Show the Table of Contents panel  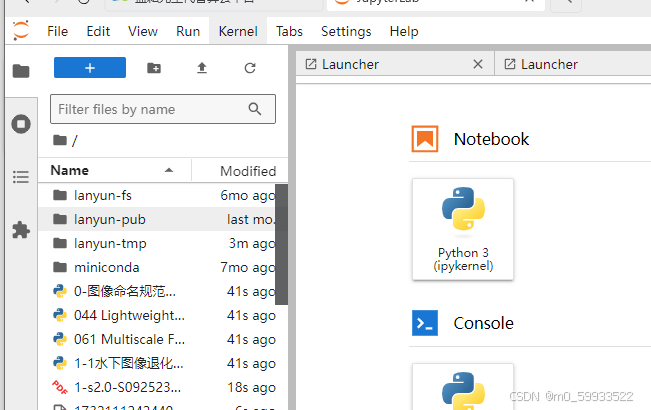pyautogui.click(x=21, y=177)
